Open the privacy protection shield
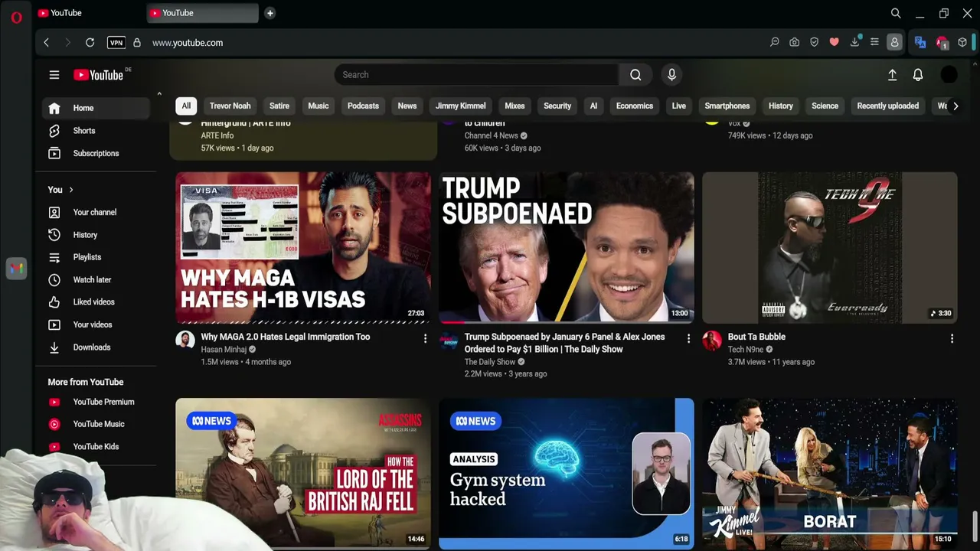This screenshot has width=980, height=551. point(815,43)
